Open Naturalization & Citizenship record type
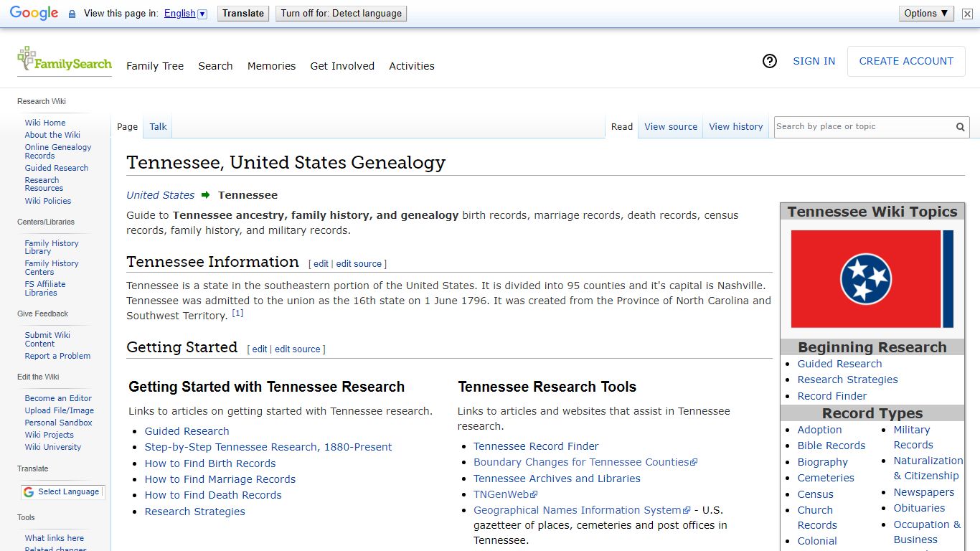Screen dimensions: 980x551 pos(928,468)
